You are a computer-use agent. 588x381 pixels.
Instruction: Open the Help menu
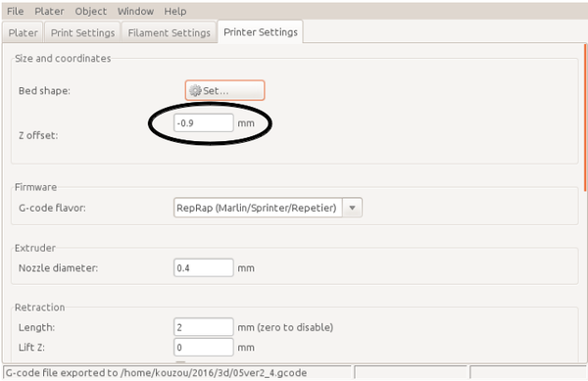[x=175, y=11]
